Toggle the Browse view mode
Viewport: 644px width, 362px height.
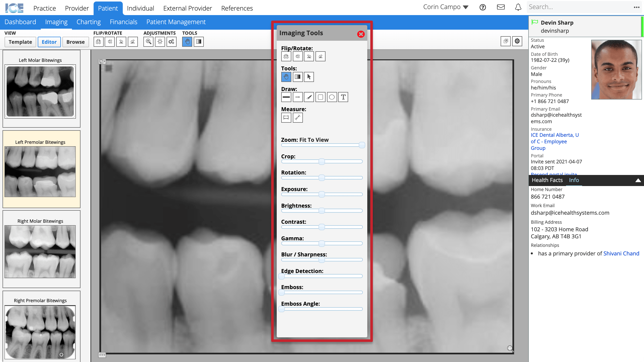click(x=75, y=41)
